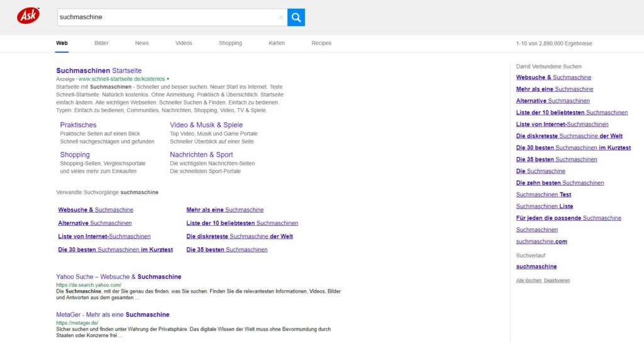Click sidebar link Die diskreteste Suchmaschine der Welt
The width and height of the screenshot is (644, 343).
569,136
